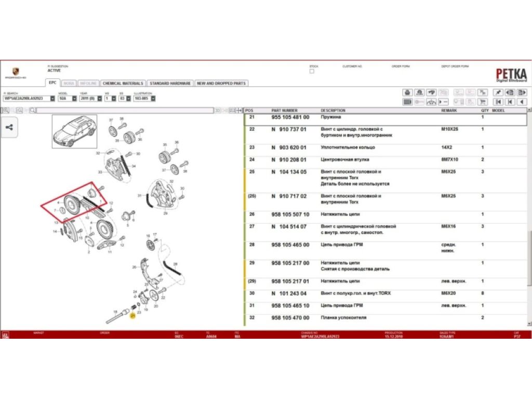Screen dimensions: 532x399
Task: Click the highlighted position 21 marker in diagram
Action: [132, 316]
